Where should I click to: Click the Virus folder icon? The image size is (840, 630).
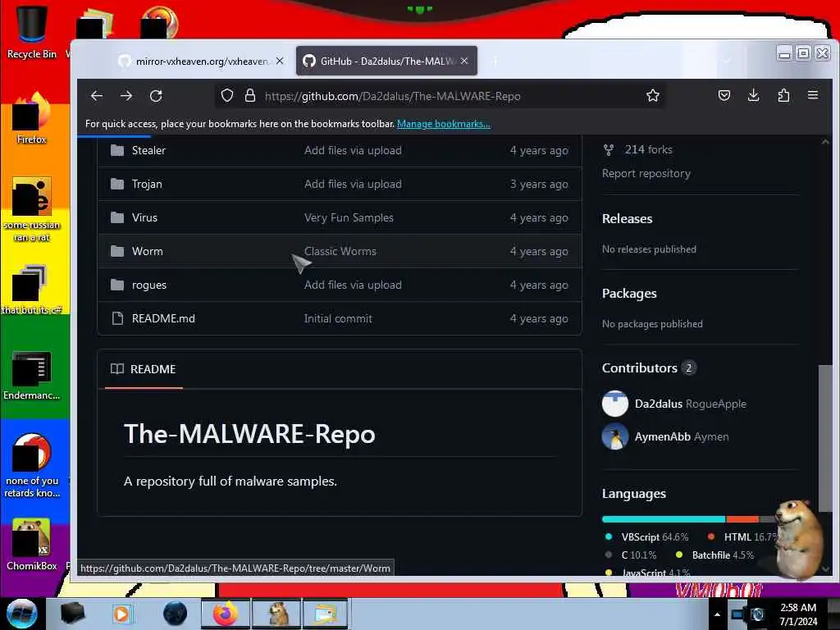pyautogui.click(x=116, y=217)
